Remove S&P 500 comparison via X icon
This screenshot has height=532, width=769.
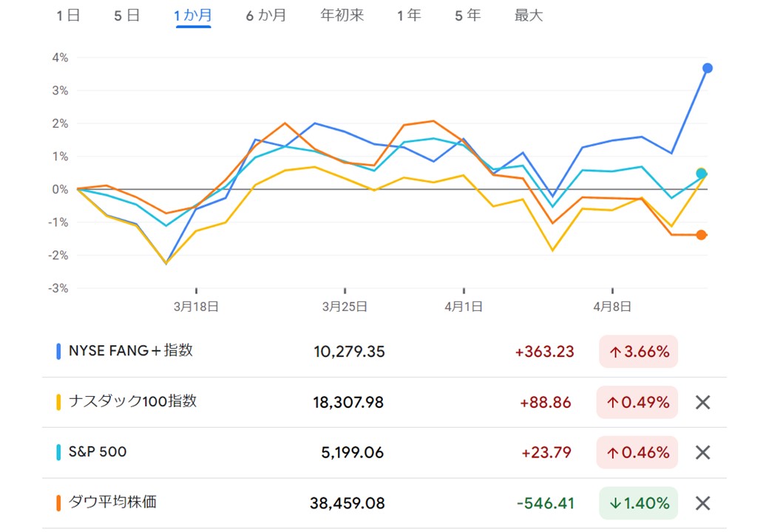(702, 453)
